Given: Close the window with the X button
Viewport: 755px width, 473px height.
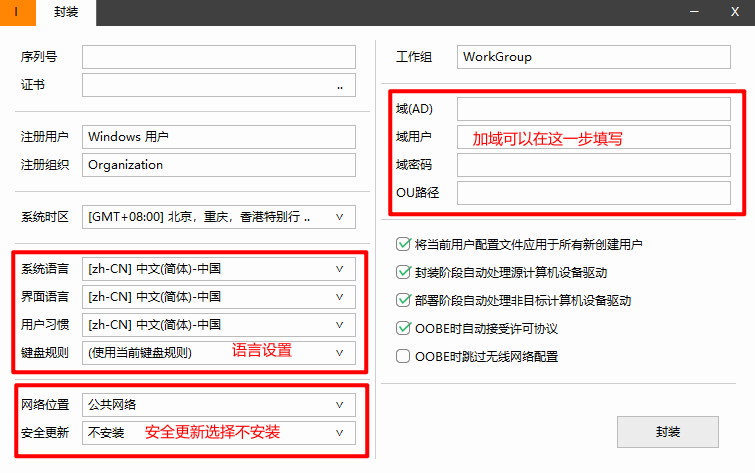Looking at the screenshot, I should tap(735, 13).
